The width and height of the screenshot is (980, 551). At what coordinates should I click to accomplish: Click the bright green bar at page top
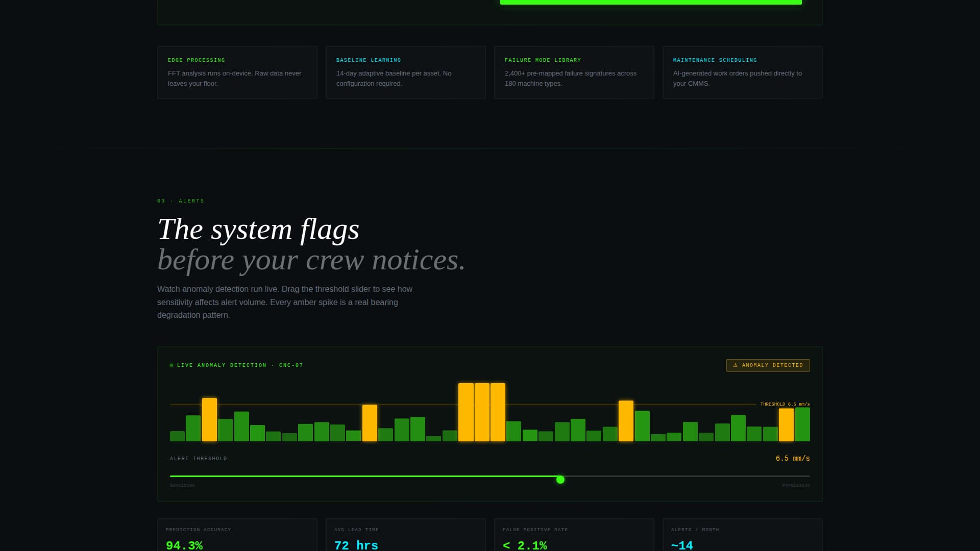point(651,2)
